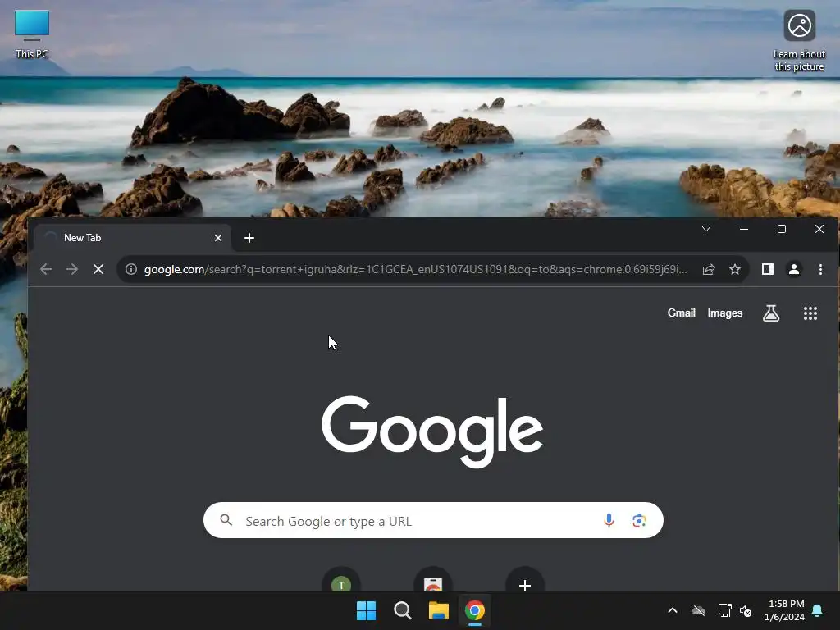Open clock showing 1:58 PM
Viewport: 840px width, 630px height.
[x=784, y=610]
